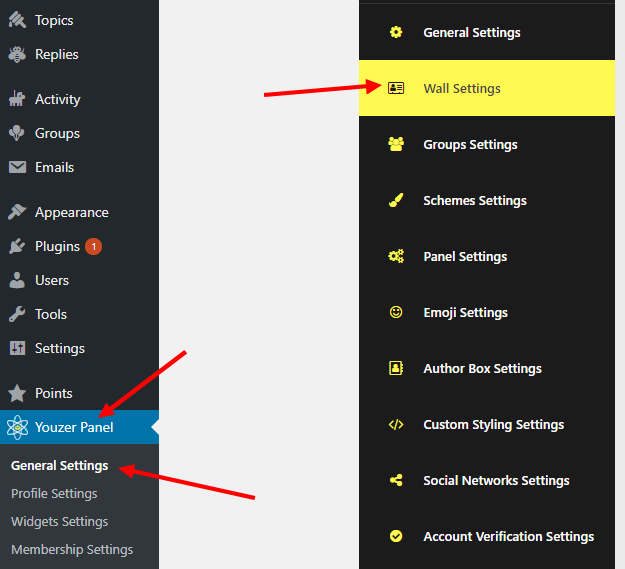625x569 pixels.
Task: Click the Social Networks share icon
Action: (x=396, y=481)
